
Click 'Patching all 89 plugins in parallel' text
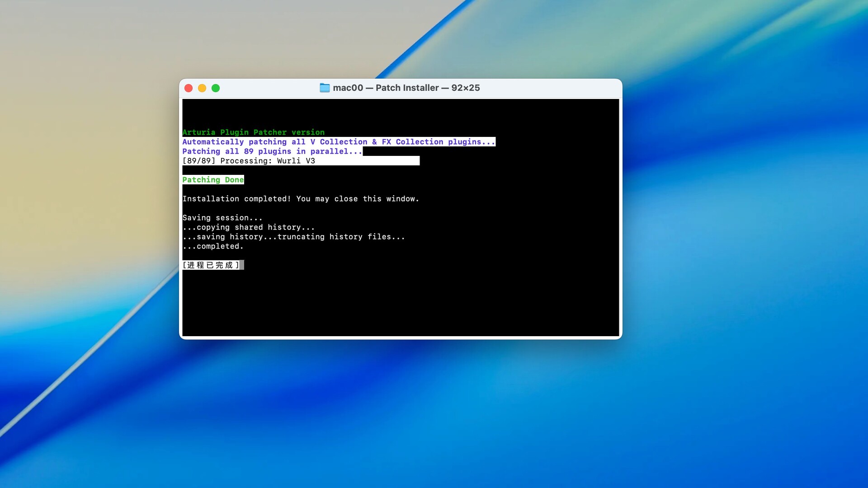(x=272, y=151)
